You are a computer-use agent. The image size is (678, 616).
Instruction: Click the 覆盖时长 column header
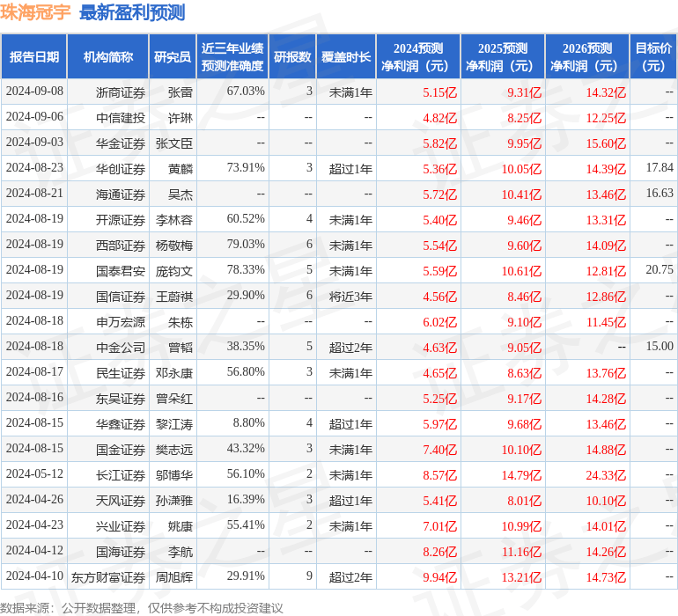pos(346,56)
